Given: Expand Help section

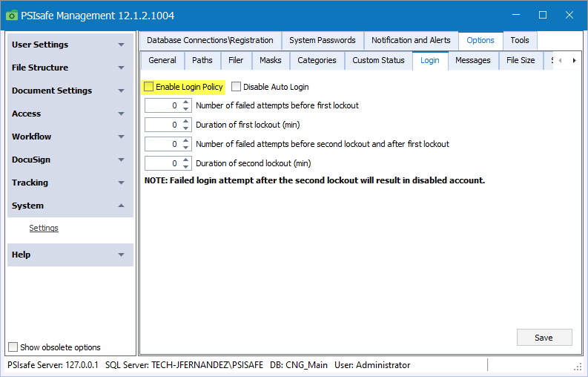Looking at the screenshot, I should (70, 255).
